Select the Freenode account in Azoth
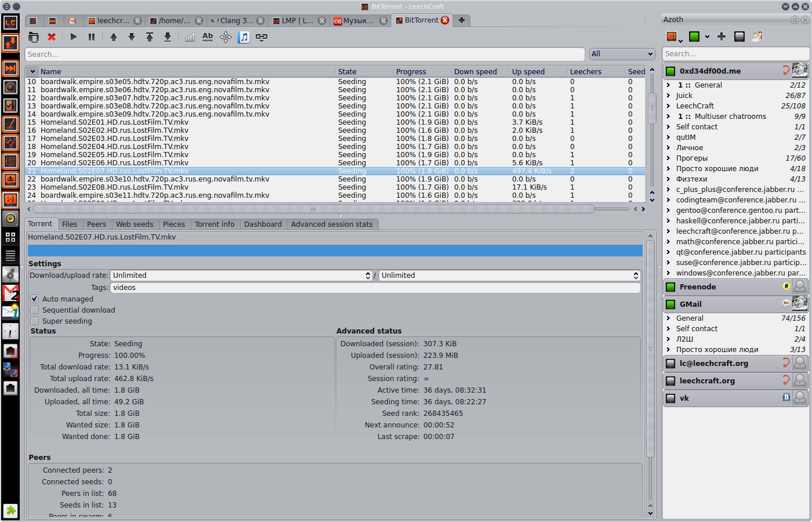 [x=735, y=287]
